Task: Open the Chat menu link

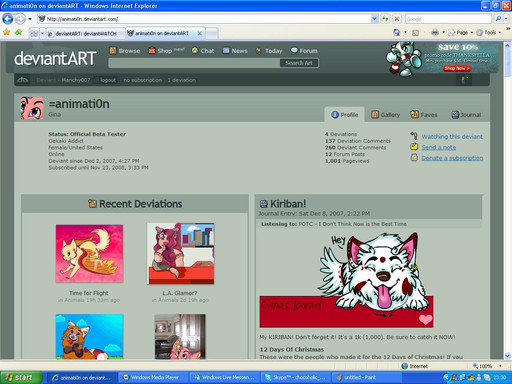Action: tap(203, 51)
